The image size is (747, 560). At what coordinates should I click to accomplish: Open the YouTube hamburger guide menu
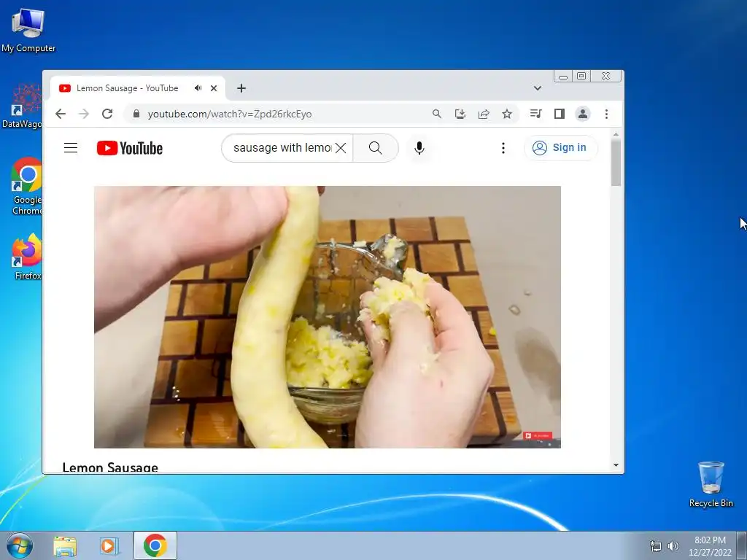[71, 147]
